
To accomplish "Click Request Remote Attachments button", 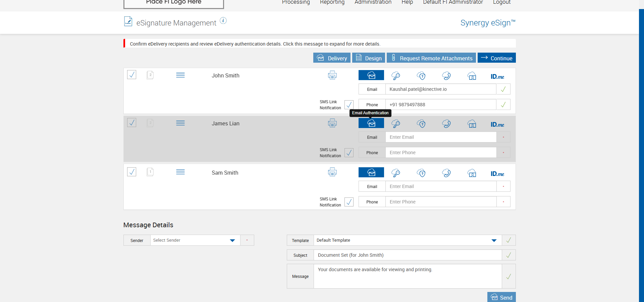I will pyautogui.click(x=431, y=58).
